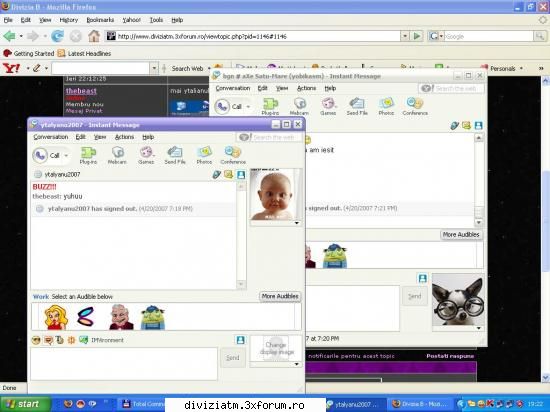Expand Change display image dropdown arrow
Viewport: 550px width, 412px height.
[297, 364]
